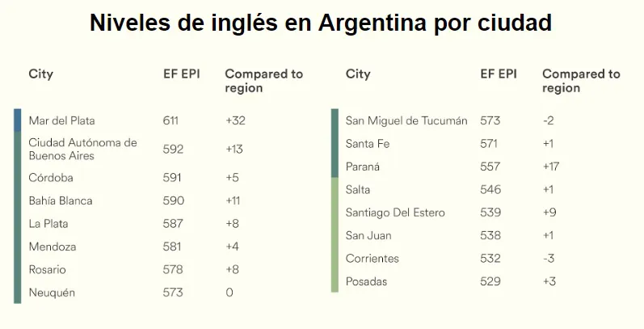Click San Miguel de Tucumán
The image size is (644, 329).
[406, 120]
